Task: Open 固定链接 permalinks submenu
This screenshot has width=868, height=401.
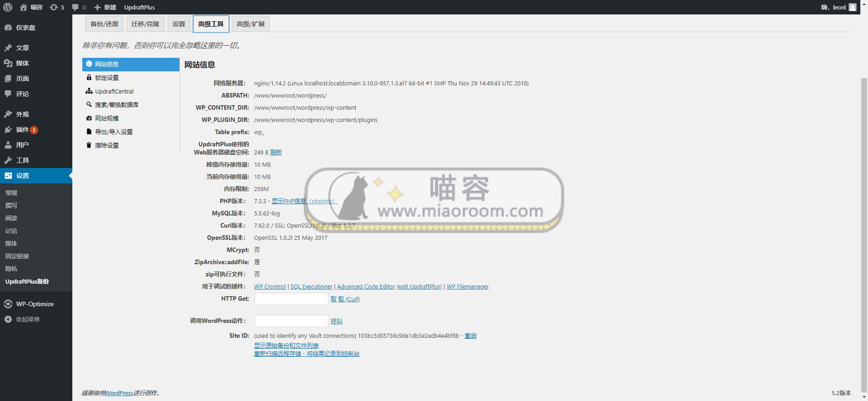Action: click(x=17, y=256)
